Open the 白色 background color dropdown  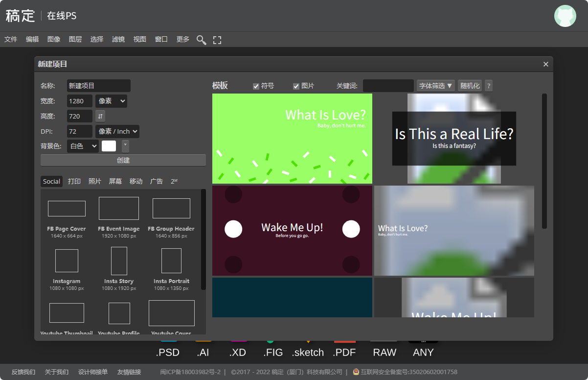coord(83,146)
